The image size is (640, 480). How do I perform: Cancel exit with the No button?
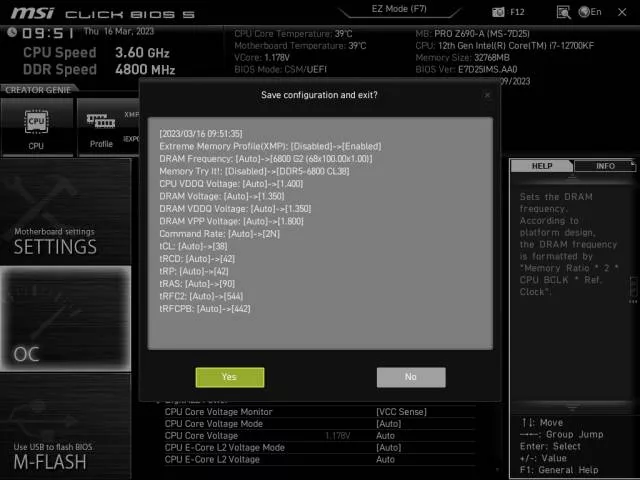(411, 377)
